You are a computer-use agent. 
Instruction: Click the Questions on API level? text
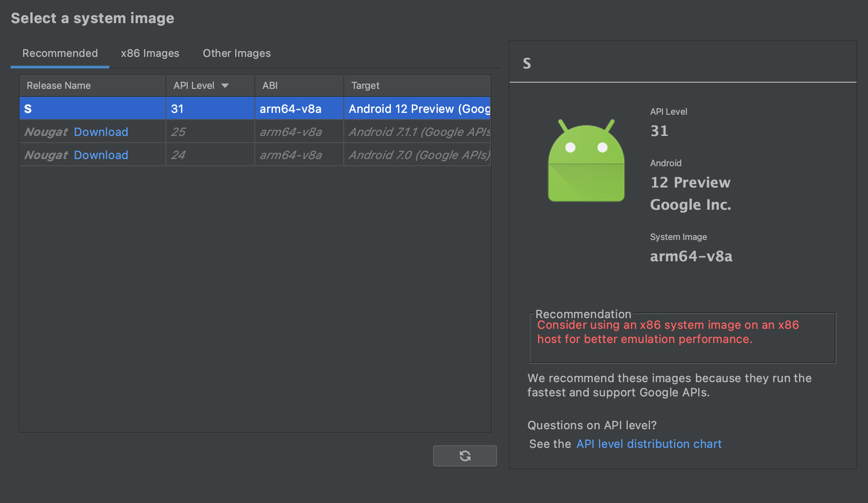tap(592, 425)
